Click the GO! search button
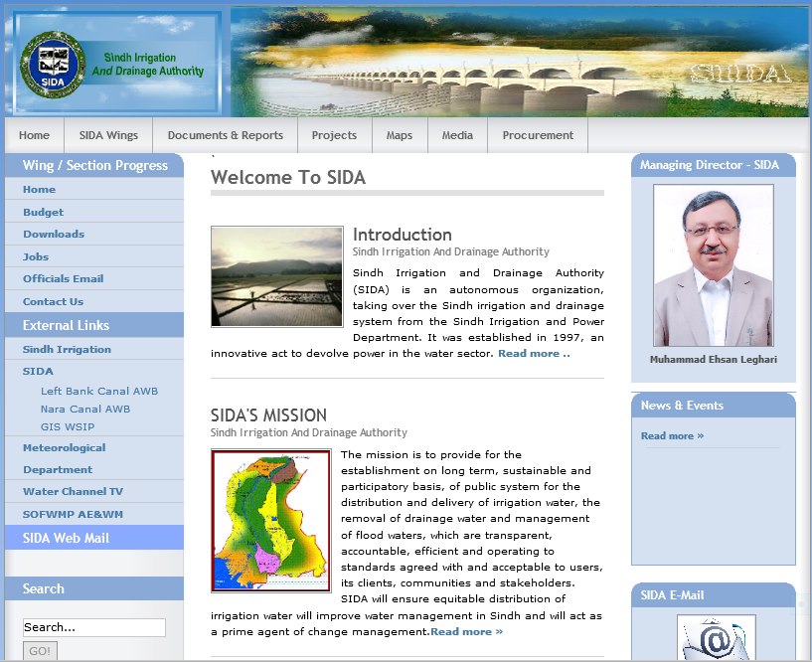Viewport: 812px width, 662px height. [40, 651]
